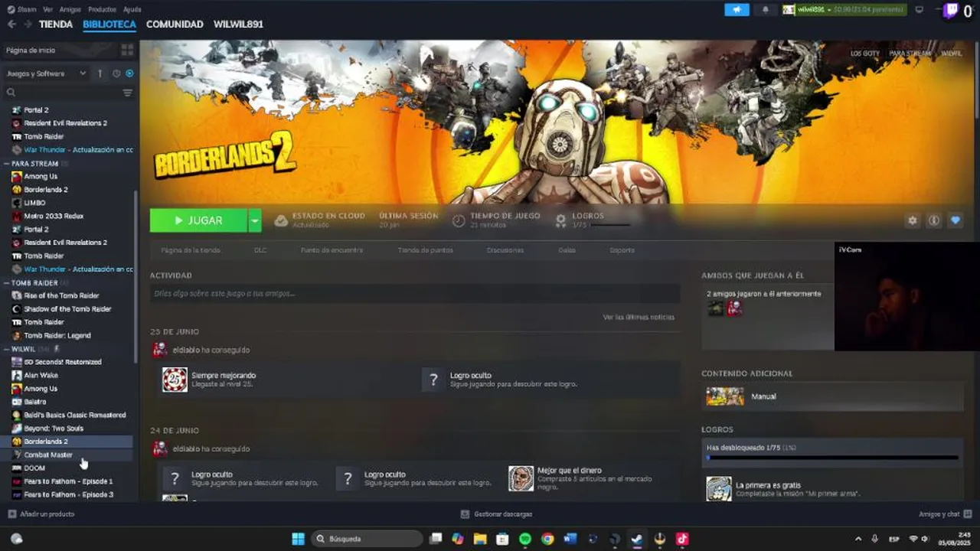Select Beyond: Two Souls
The height and width of the screenshot is (551, 980).
[x=54, y=429]
